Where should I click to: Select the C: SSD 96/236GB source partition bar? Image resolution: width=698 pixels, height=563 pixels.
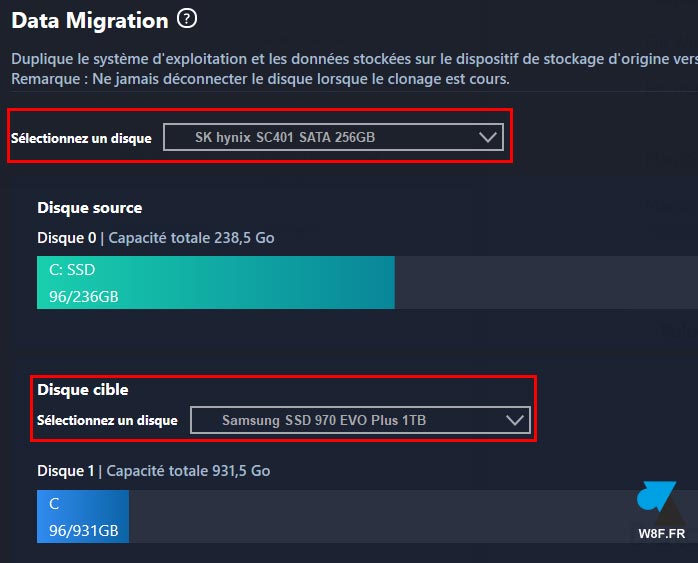tap(215, 283)
